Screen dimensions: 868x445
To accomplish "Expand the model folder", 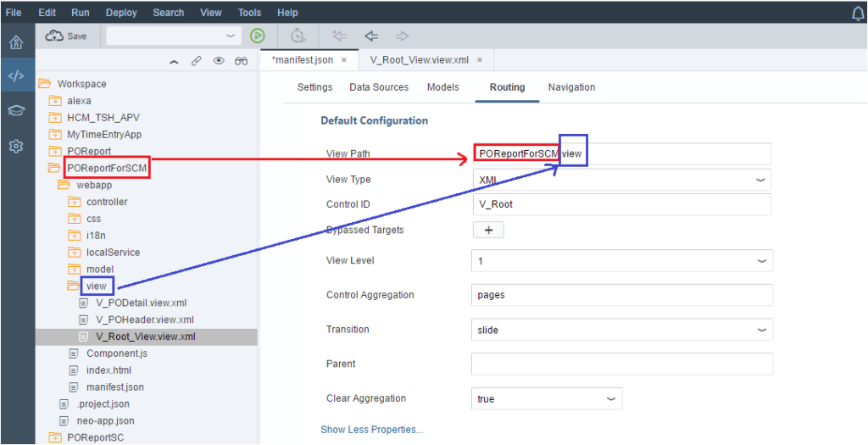I will coord(74,269).
